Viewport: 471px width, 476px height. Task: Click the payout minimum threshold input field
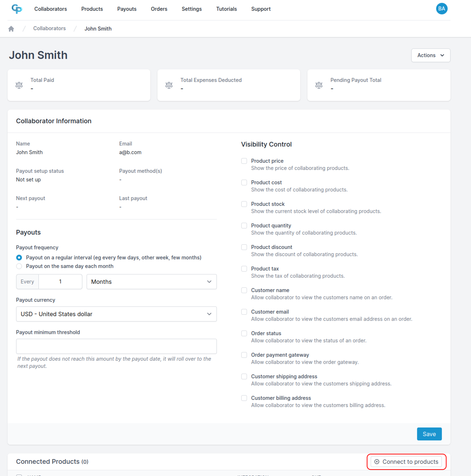coord(116,346)
